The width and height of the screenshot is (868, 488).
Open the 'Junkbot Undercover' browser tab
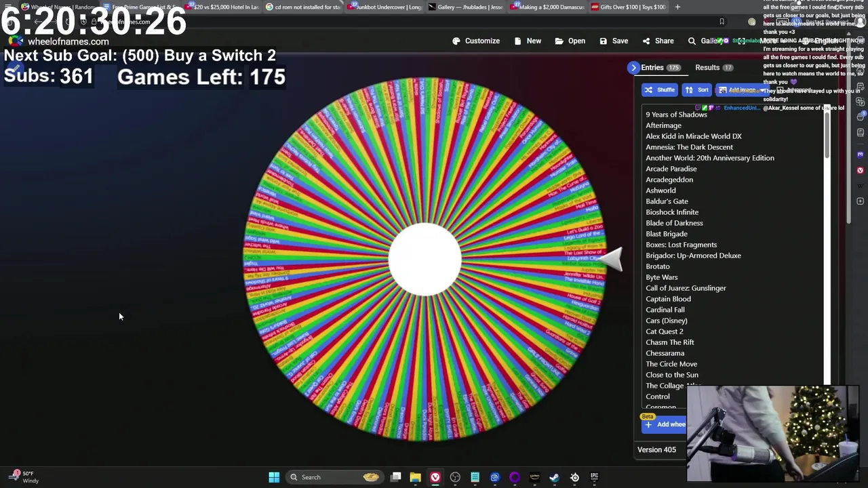pos(384,7)
